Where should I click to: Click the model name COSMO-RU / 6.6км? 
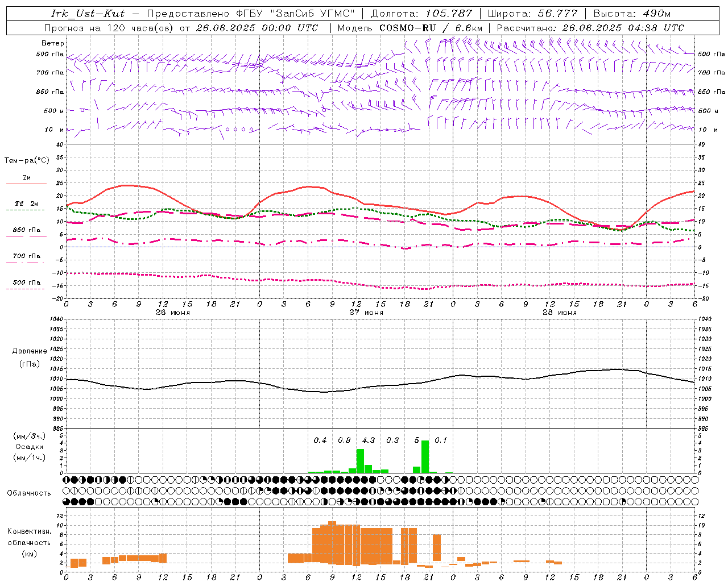(x=431, y=28)
